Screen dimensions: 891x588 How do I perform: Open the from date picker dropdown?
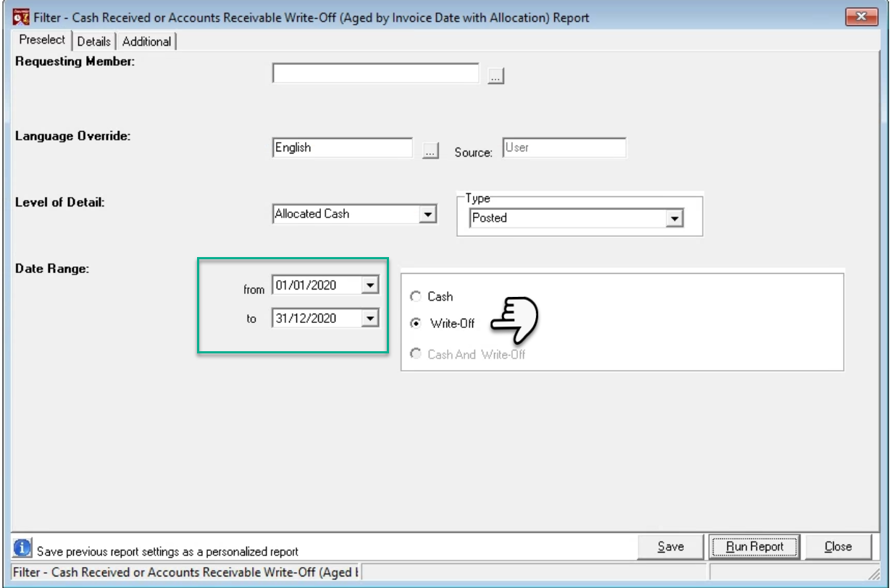tap(370, 285)
